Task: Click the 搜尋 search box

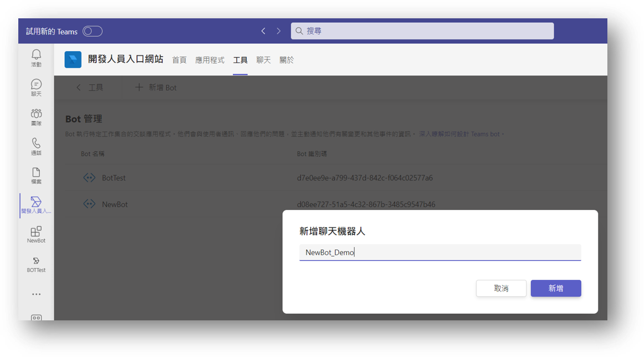Action: 422,31
